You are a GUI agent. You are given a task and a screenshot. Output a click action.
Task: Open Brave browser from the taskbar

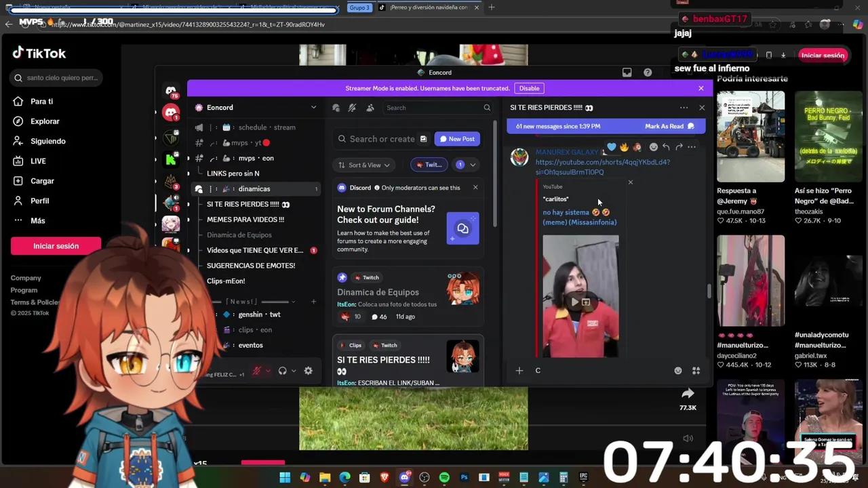tap(384, 477)
